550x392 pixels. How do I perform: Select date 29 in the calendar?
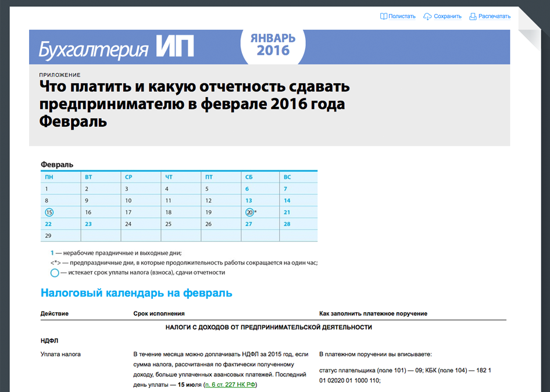pos(48,236)
